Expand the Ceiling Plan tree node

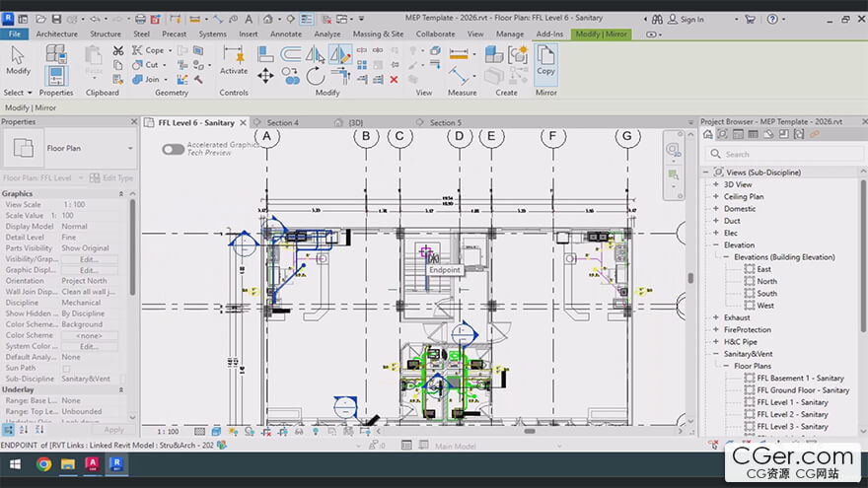point(715,196)
